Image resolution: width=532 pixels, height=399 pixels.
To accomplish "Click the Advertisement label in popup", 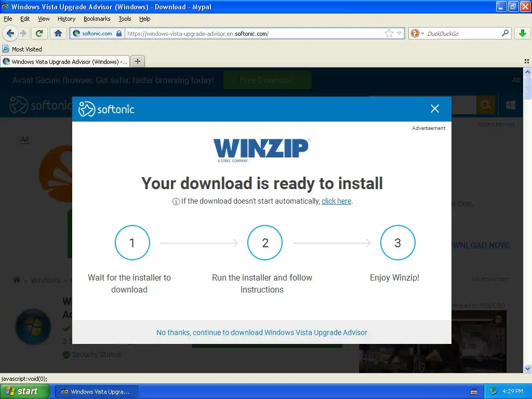I will coord(429,128).
